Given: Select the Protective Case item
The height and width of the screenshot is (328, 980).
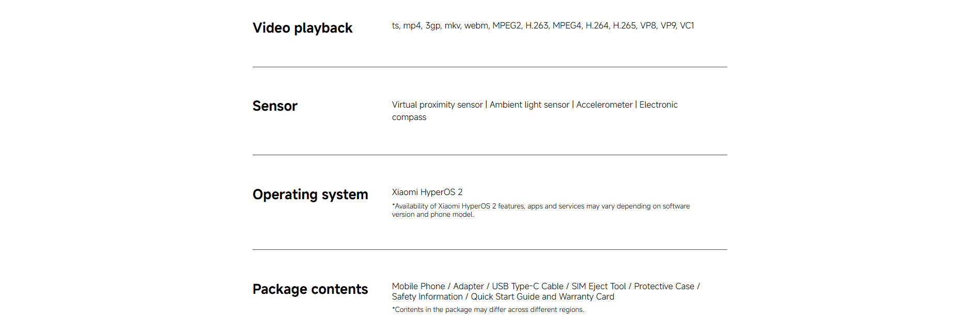Looking at the screenshot, I should coord(664,287).
